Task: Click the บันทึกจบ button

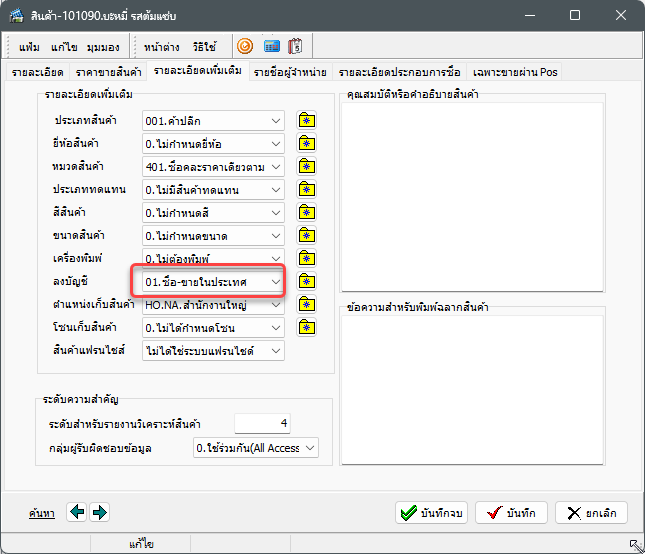Action: 431,513
